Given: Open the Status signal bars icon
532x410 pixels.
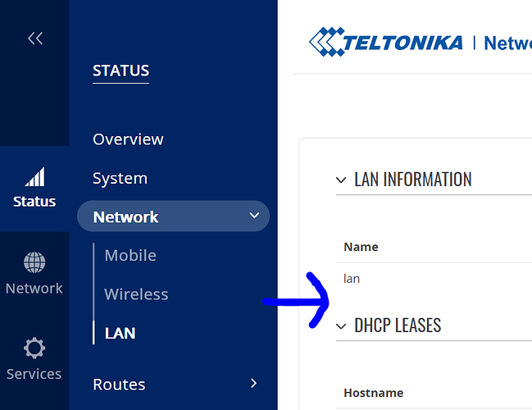Looking at the screenshot, I should (34, 176).
